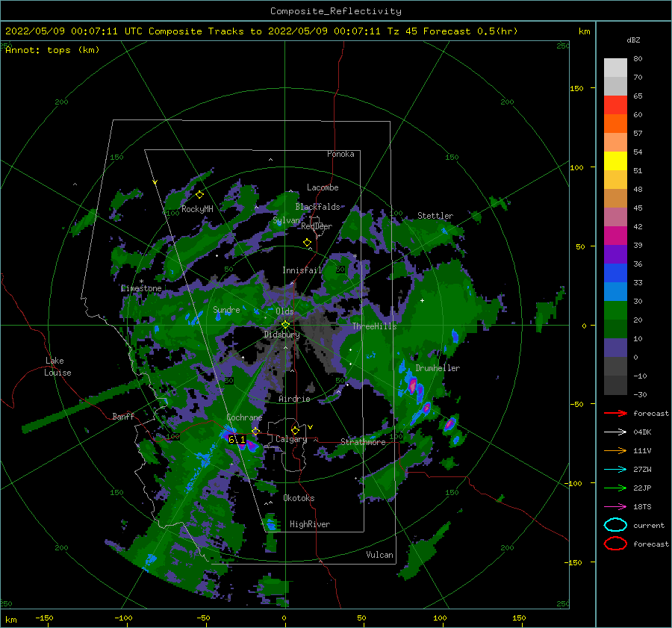Viewport: 672px width, 628px height.
Task: Pick the light blue 30-33 dBZ swatch
Action: (x=615, y=291)
